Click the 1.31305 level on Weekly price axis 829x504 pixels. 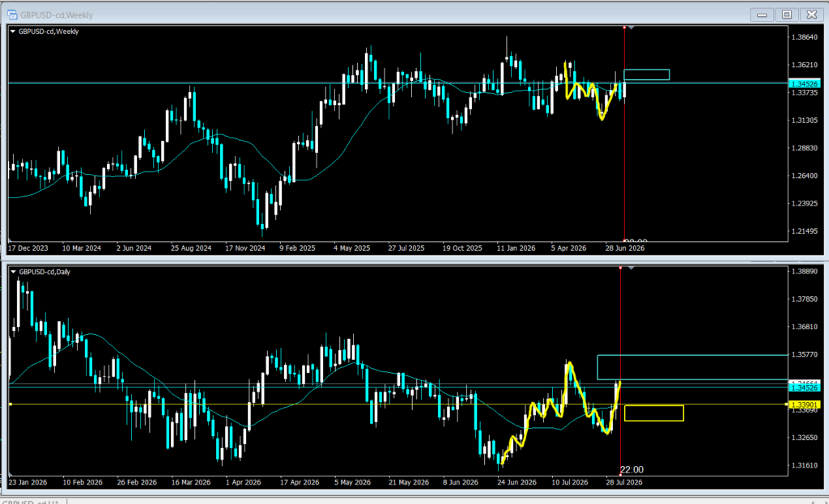pyautogui.click(x=805, y=121)
